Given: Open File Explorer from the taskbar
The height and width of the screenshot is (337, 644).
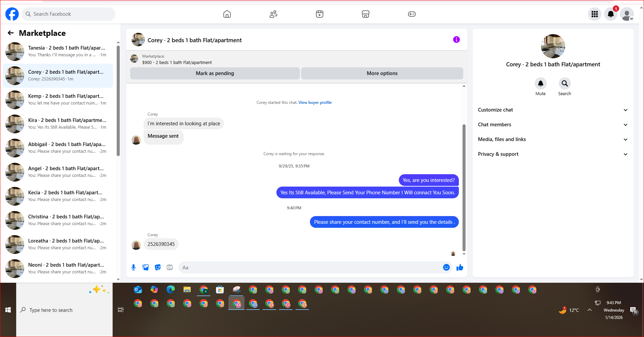Looking at the screenshot, I should point(187,290).
